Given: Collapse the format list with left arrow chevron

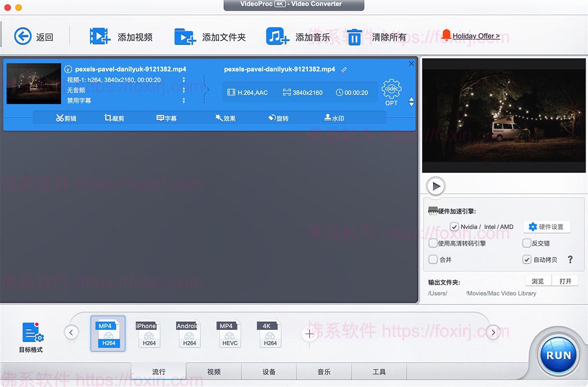Looking at the screenshot, I should point(71,332).
